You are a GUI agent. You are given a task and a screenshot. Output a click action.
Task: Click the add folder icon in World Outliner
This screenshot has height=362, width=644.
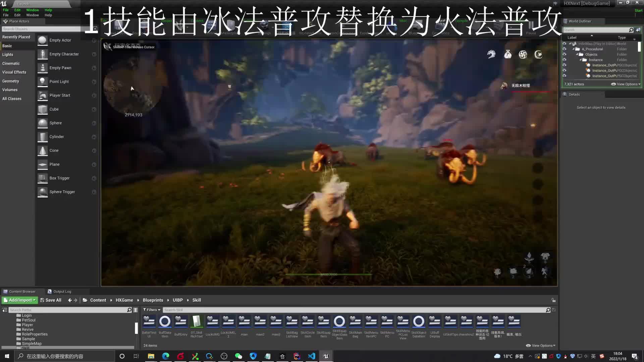pyautogui.click(x=638, y=30)
